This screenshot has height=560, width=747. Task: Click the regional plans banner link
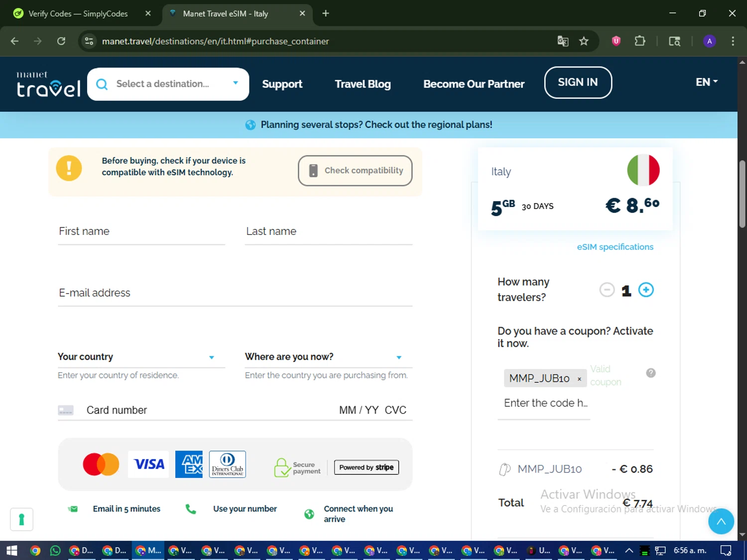click(x=376, y=124)
